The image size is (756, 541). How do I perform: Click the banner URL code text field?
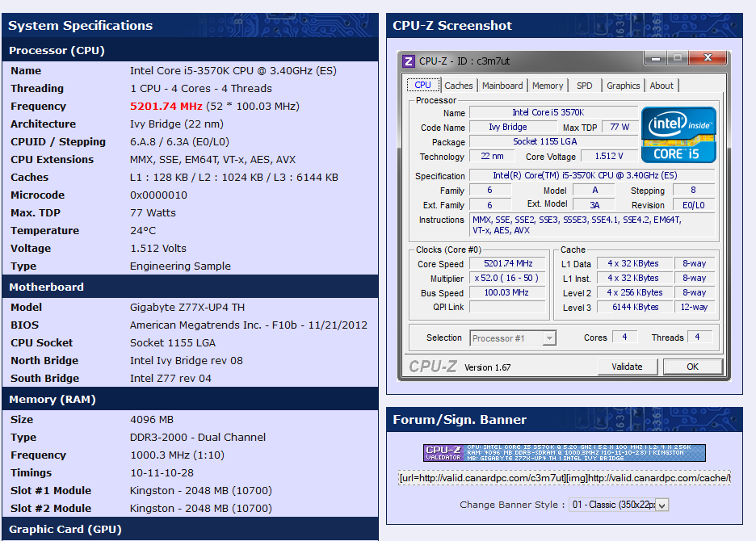point(564,478)
